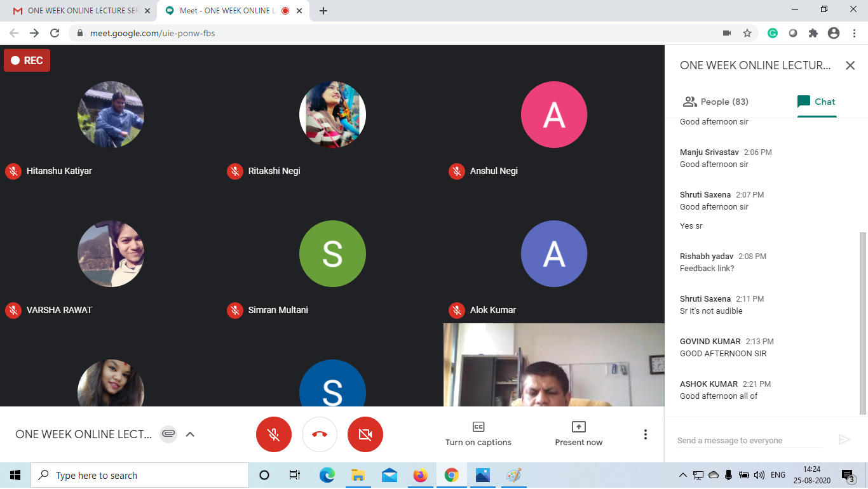Image resolution: width=868 pixels, height=489 pixels.
Task: Expand meeting details with the up chevron
Action: tap(190, 434)
